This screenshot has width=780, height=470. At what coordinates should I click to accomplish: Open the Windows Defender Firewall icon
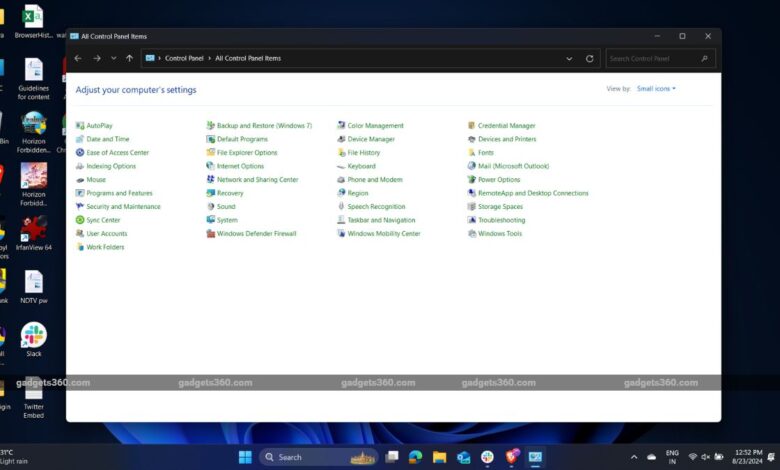(x=210, y=233)
